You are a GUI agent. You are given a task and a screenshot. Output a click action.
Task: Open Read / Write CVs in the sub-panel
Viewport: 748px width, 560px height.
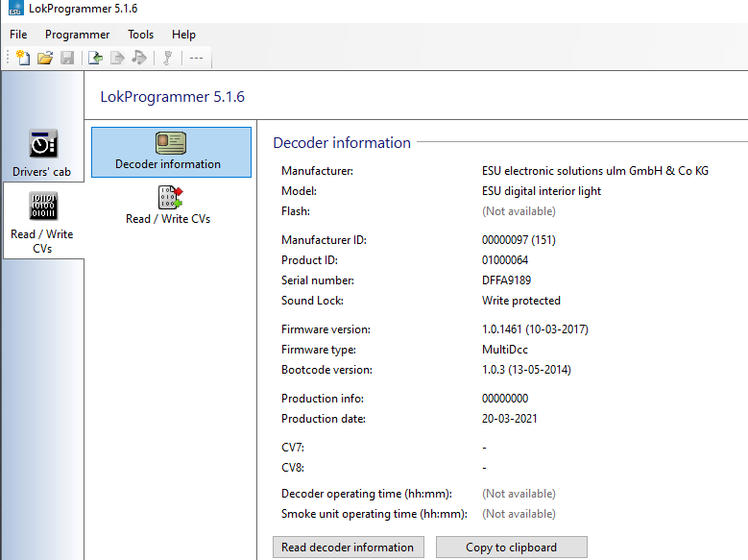168,206
